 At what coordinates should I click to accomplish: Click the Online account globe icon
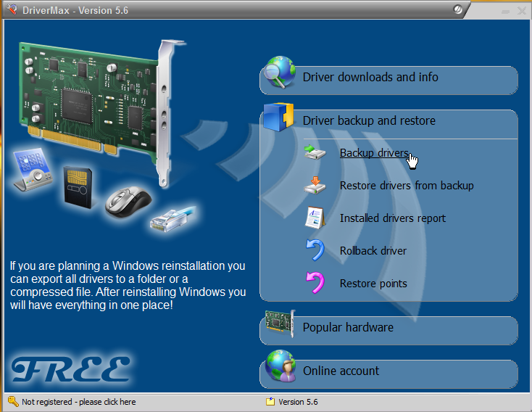tap(279, 367)
